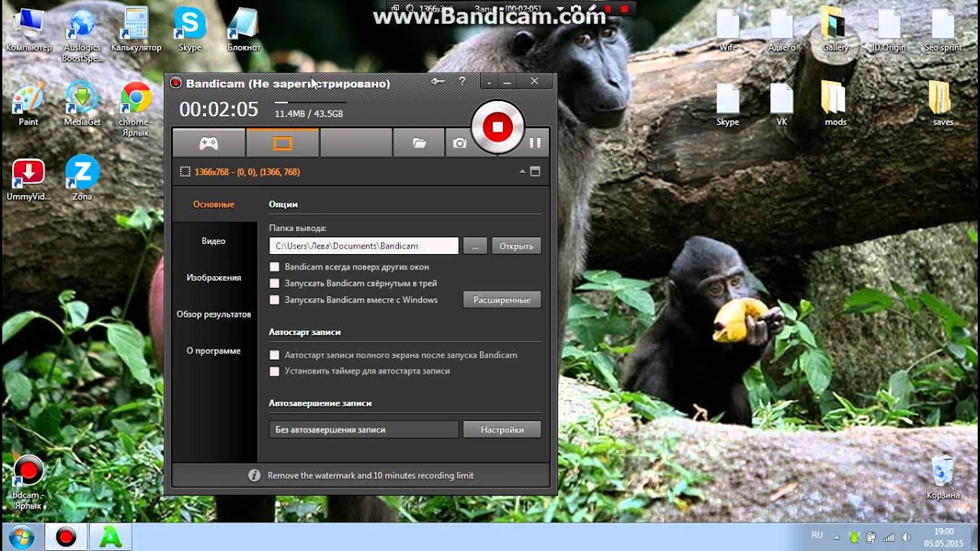Click the disk usage progress bar
This screenshot has width=980, height=551.
tap(310, 102)
